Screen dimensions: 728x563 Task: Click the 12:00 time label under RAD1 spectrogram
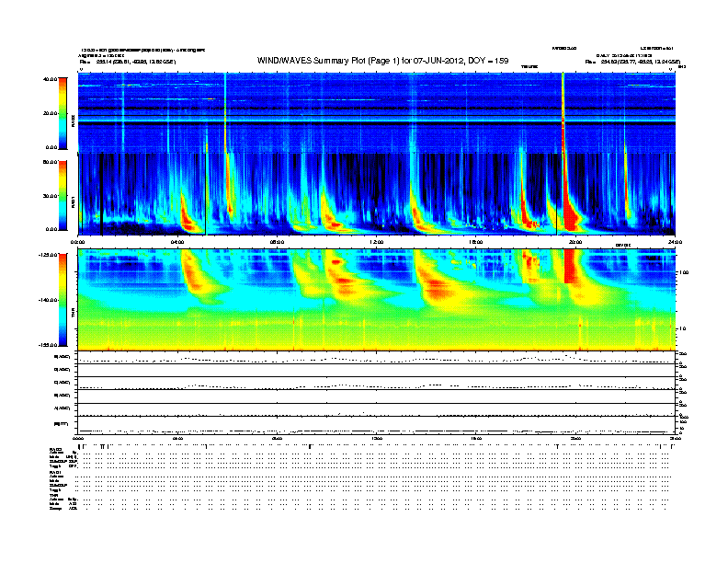[377, 242]
